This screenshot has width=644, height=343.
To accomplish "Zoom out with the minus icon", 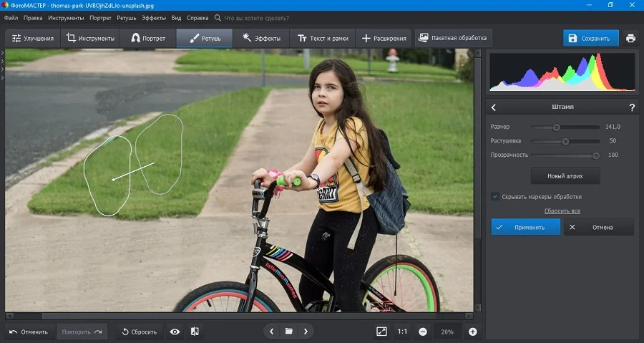I will 423,332.
